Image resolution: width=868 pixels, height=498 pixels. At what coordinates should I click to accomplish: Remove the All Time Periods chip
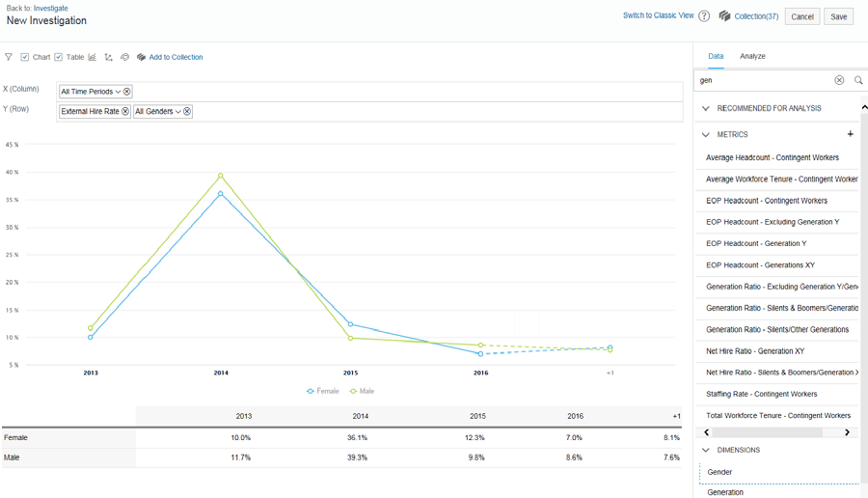click(x=126, y=92)
